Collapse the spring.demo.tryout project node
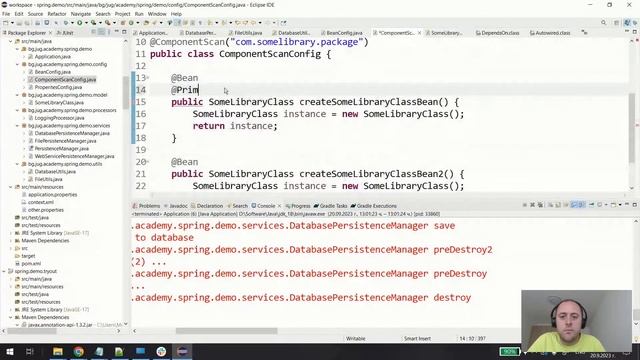Image resolution: width=640 pixels, height=360 pixels. (x=4, y=271)
